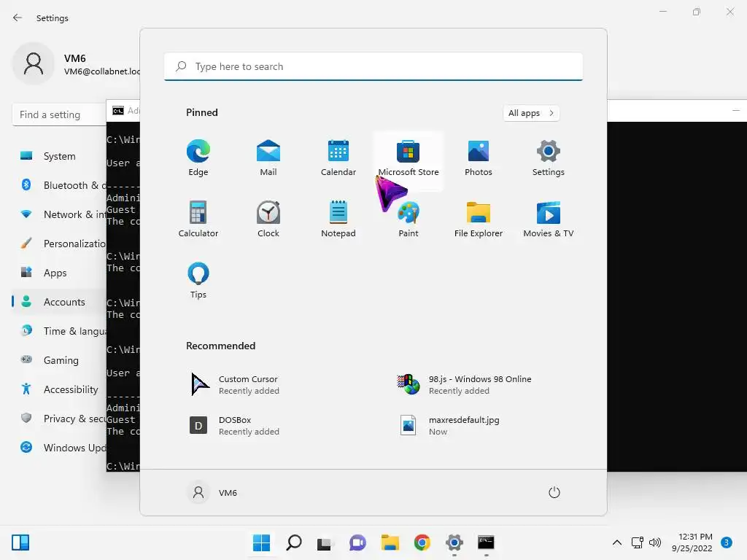Select Privacy & security in Settings
The height and width of the screenshot is (560, 747).
click(59, 419)
